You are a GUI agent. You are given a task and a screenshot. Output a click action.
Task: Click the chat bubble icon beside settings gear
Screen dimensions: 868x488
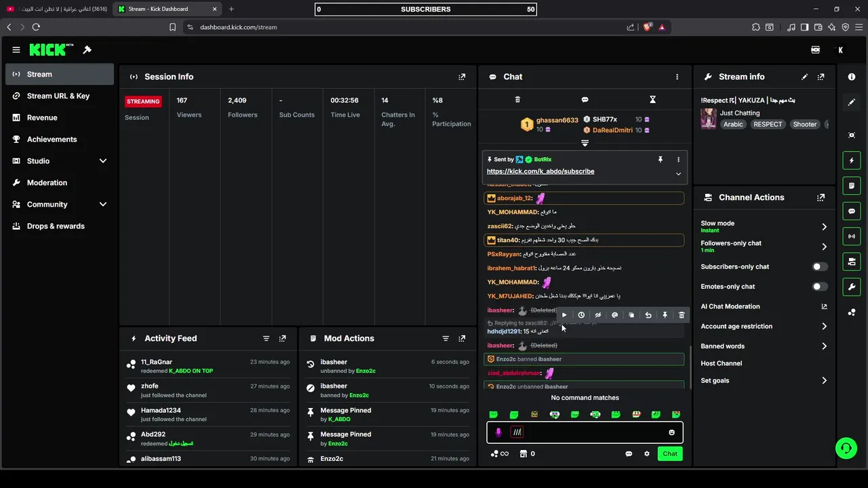(629, 454)
